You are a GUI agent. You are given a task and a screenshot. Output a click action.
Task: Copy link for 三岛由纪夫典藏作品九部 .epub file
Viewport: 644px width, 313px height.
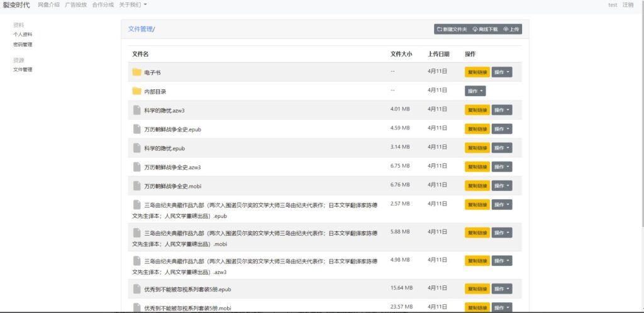pos(477,205)
